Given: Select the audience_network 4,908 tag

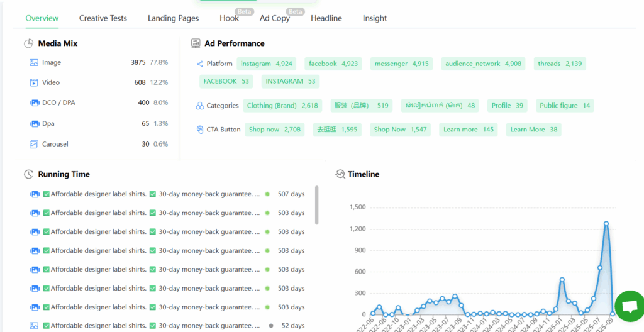Looking at the screenshot, I should click(x=484, y=64).
